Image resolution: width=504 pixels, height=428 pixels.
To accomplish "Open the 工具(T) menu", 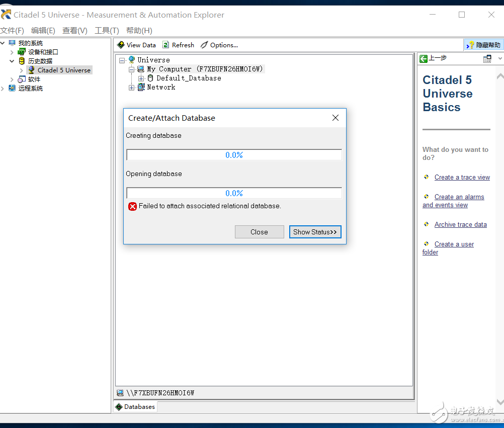I will pos(107,31).
